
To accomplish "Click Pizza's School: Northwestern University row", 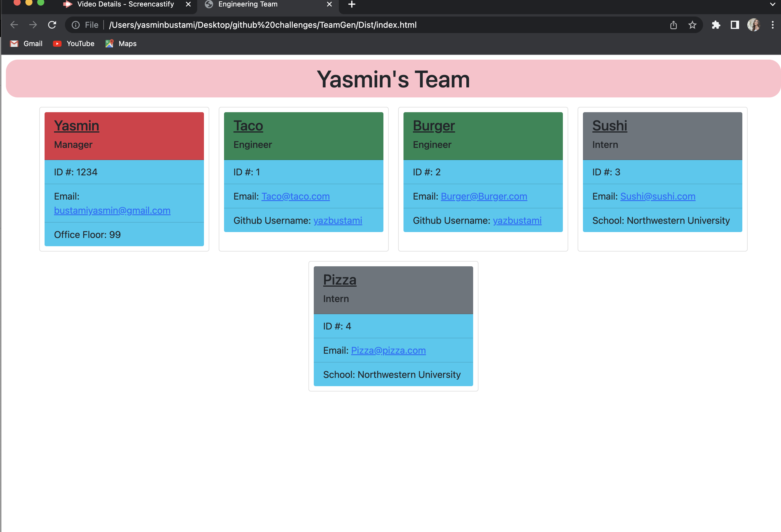I will (393, 374).
